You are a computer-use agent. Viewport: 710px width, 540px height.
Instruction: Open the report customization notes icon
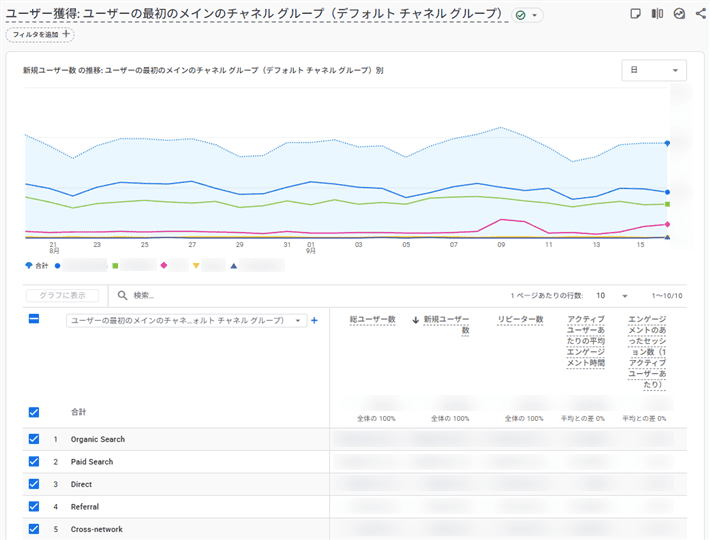click(635, 14)
